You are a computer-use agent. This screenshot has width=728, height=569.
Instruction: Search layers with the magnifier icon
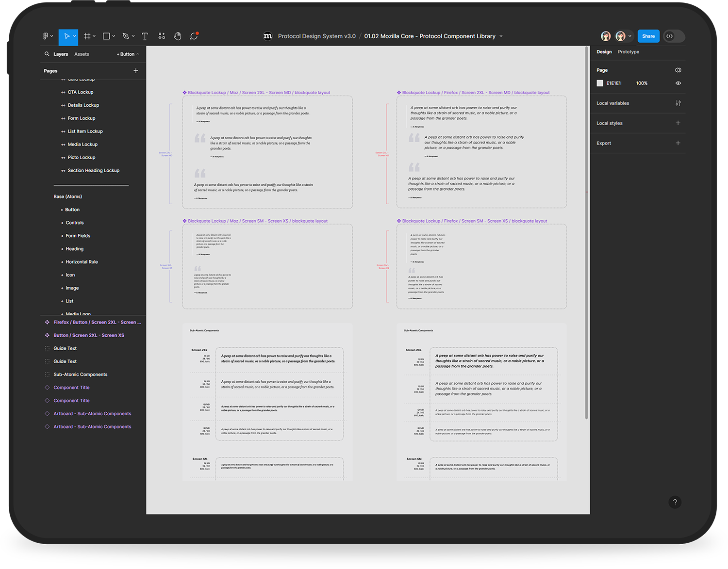tap(47, 54)
